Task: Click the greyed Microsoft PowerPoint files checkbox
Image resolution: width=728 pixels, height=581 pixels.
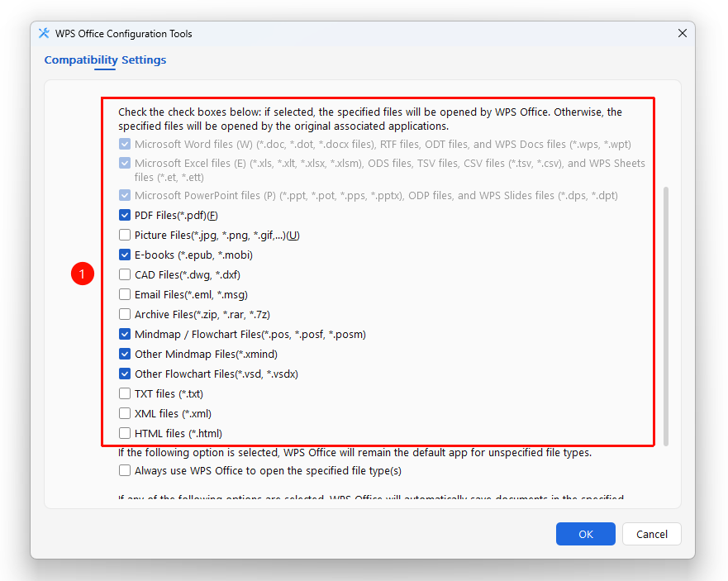Action: tap(125, 195)
